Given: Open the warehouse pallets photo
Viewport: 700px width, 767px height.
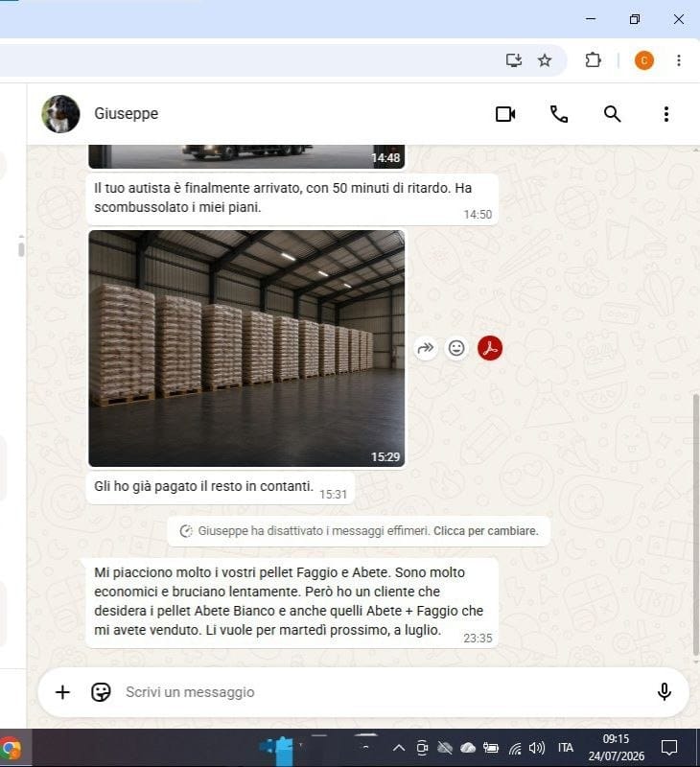Looking at the screenshot, I should pyautogui.click(x=246, y=348).
